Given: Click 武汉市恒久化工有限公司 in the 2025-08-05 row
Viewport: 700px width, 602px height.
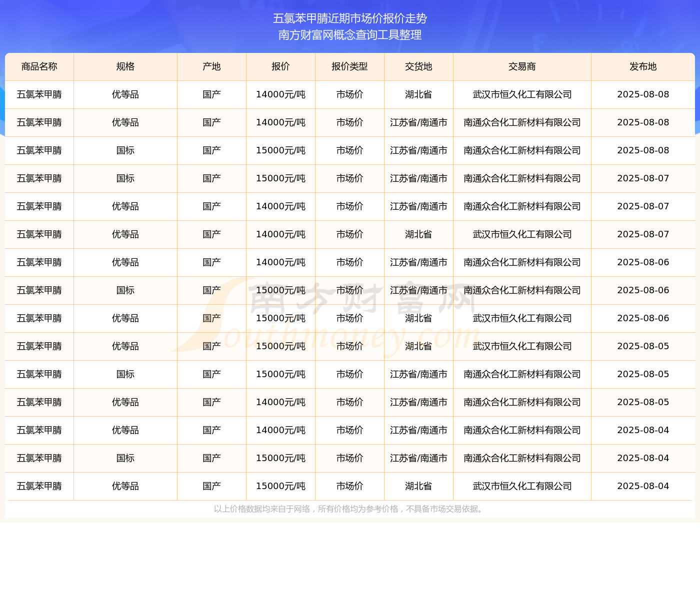Looking at the screenshot, I should pos(522,346).
